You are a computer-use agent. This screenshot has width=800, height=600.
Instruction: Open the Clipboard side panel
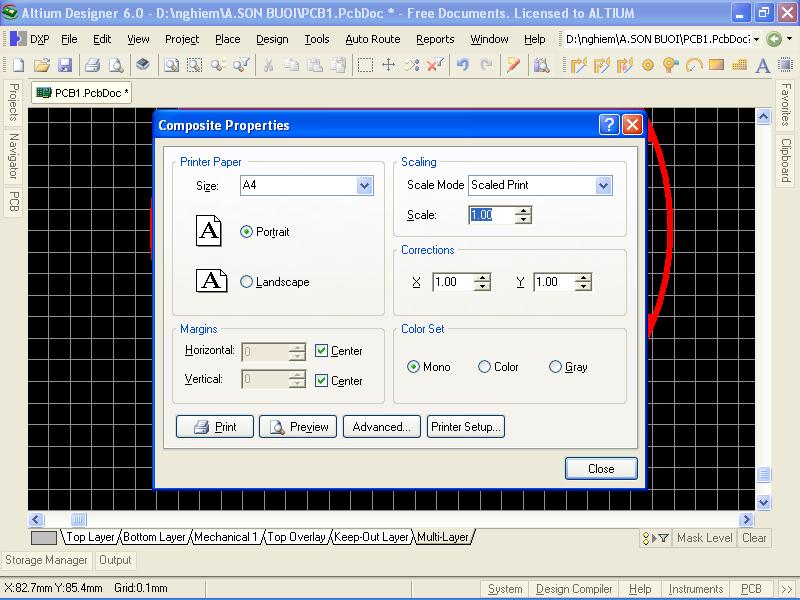pos(786,160)
